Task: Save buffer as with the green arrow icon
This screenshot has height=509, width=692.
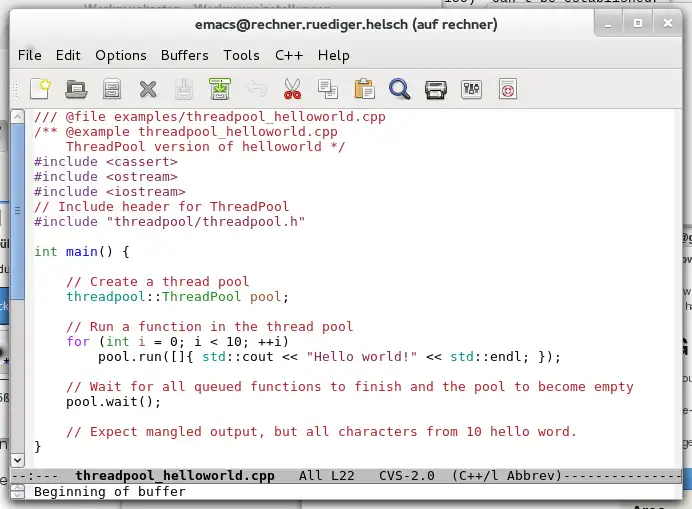Action: [220, 89]
